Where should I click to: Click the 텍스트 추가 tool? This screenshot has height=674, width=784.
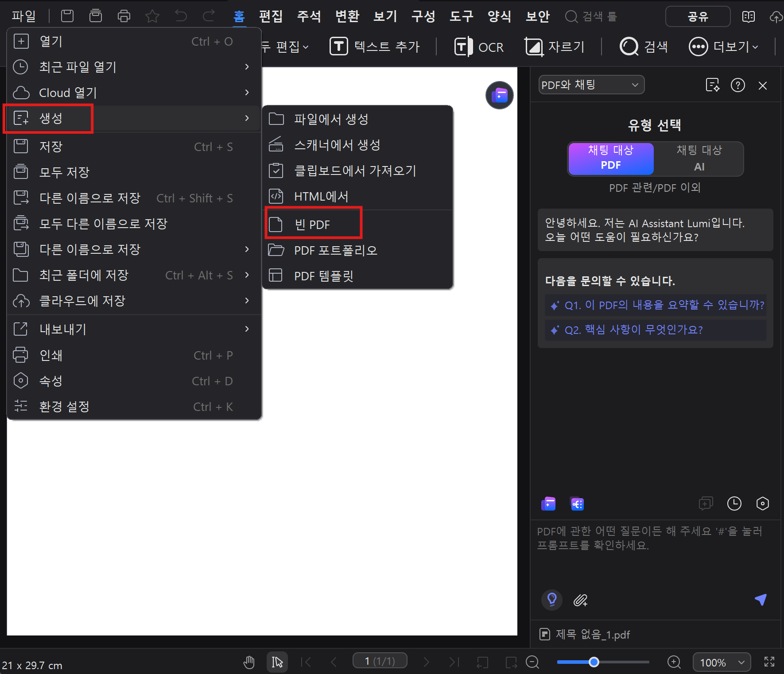(x=375, y=46)
